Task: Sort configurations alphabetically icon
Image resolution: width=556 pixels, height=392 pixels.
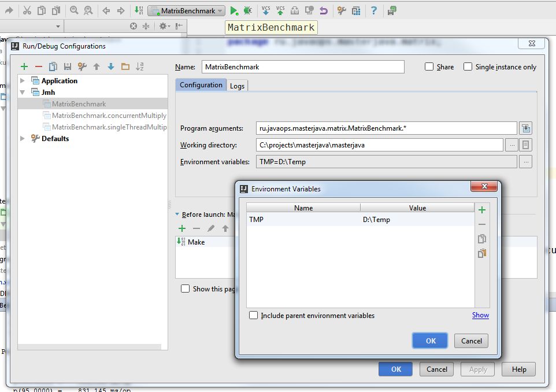Action: click(140, 66)
